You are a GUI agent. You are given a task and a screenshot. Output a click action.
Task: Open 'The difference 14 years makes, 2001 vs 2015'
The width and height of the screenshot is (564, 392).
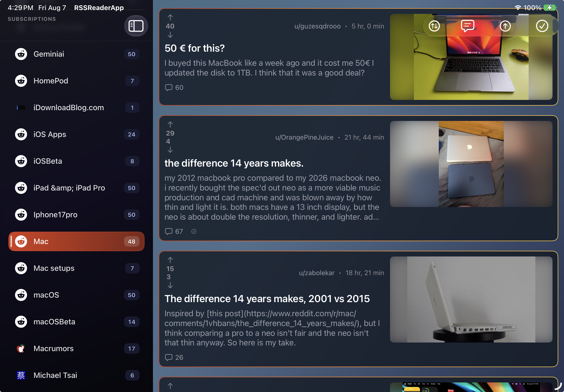tap(267, 299)
